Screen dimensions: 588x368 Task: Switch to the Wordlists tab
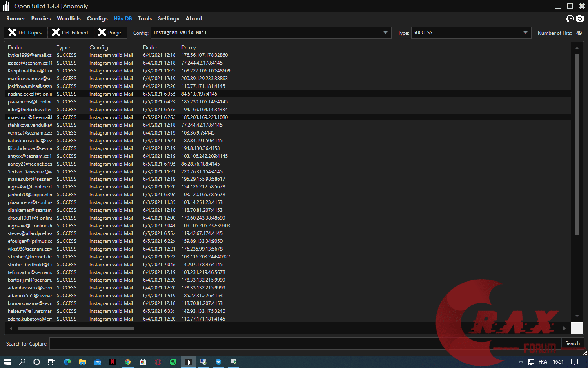coord(69,18)
